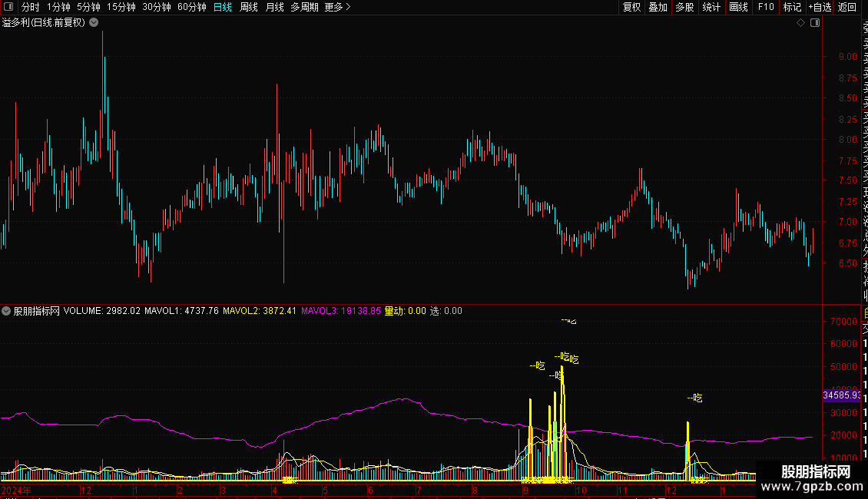This screenshot has width=868, height=499.
Task: Open F10 company info
Action: pyautogui.click(x=766, y=7)
